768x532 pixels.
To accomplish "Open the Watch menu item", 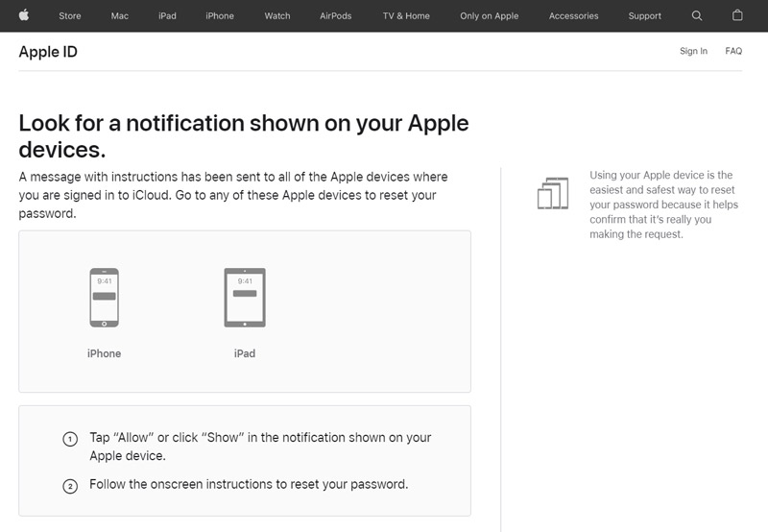I will pos(277,15).
